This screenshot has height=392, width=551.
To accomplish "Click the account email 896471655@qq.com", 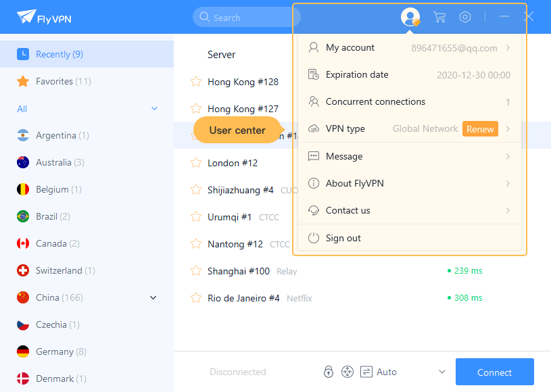I will [x=454, y=48].
